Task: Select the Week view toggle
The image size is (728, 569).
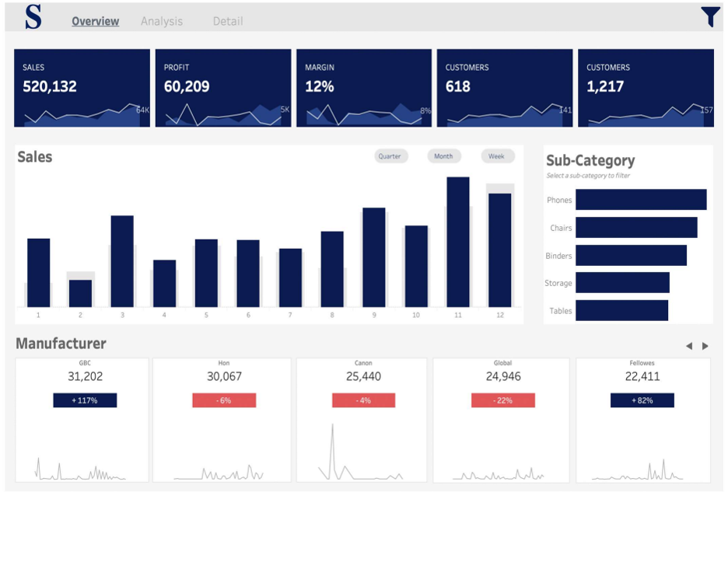Action: tap(496, 156)
